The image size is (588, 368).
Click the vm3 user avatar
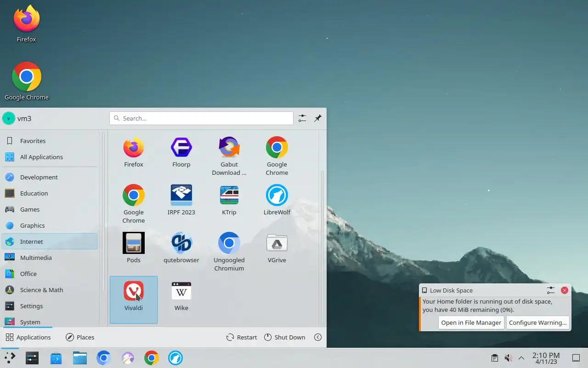9,118
